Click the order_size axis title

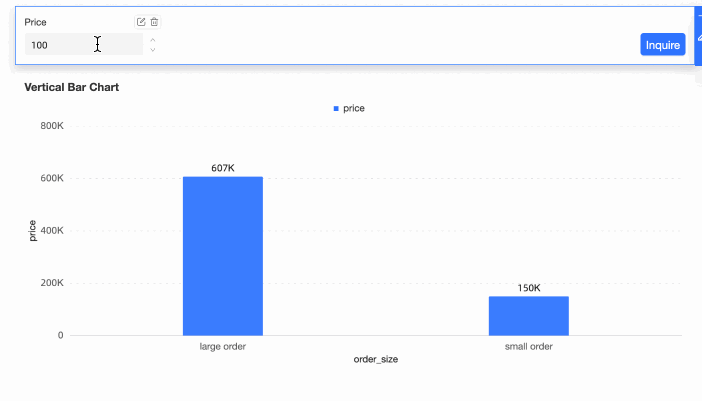coord(376,359)
